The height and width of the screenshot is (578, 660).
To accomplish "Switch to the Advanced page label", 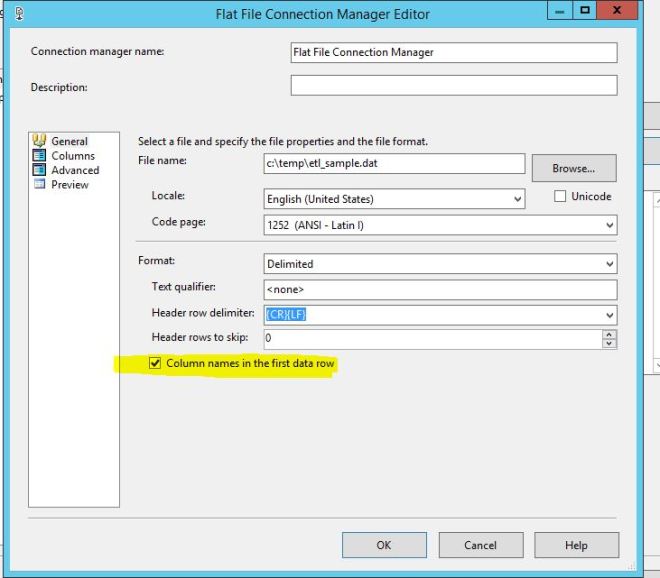I will (75, 170).
